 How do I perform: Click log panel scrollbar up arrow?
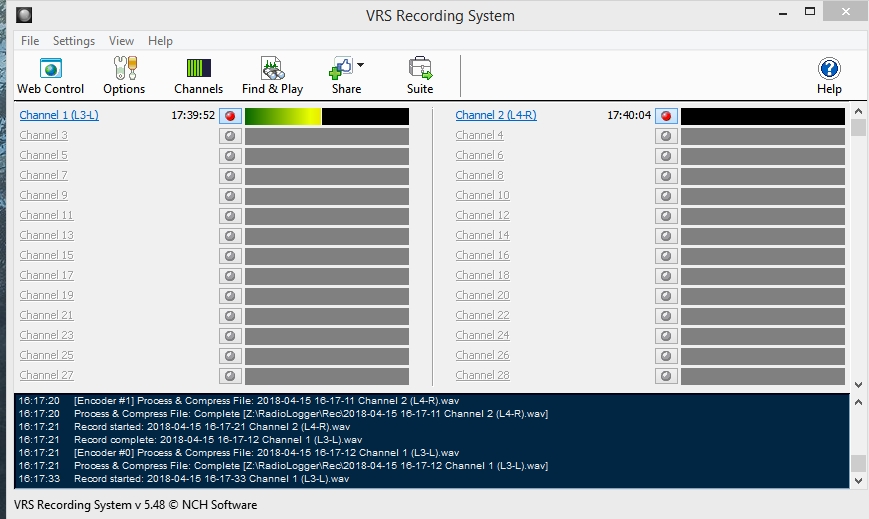tap(858, 402)
